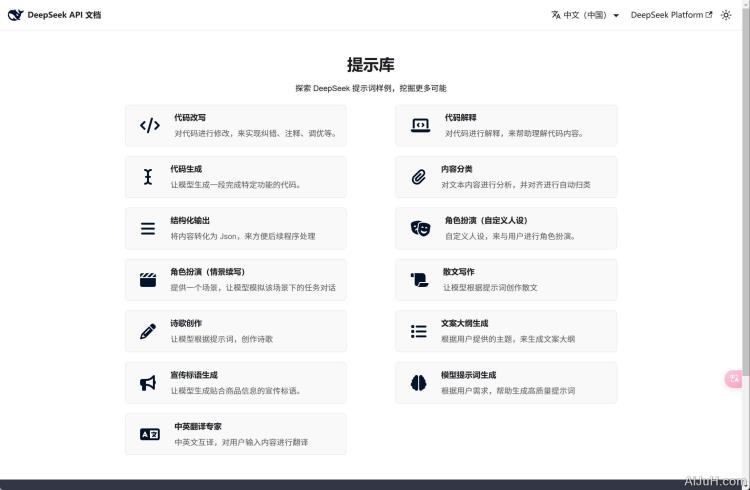
Task: Click description 根据用户需求，帮助生成高质量提示词
Action: coord(508,390)
